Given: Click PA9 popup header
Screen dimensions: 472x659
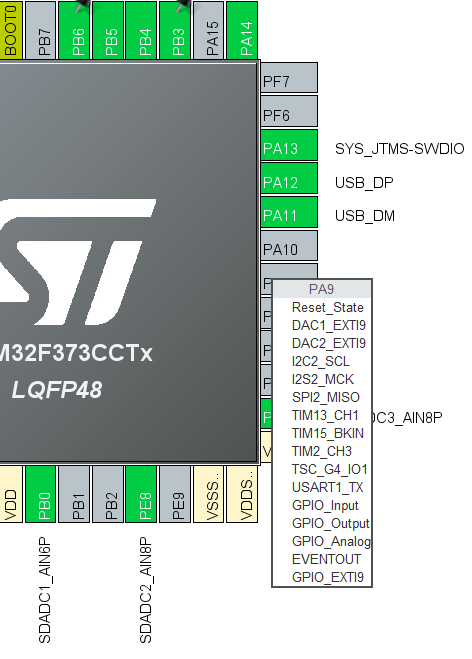Looking at the screenshot, I should pyautogui.click(x=322, y=289).
